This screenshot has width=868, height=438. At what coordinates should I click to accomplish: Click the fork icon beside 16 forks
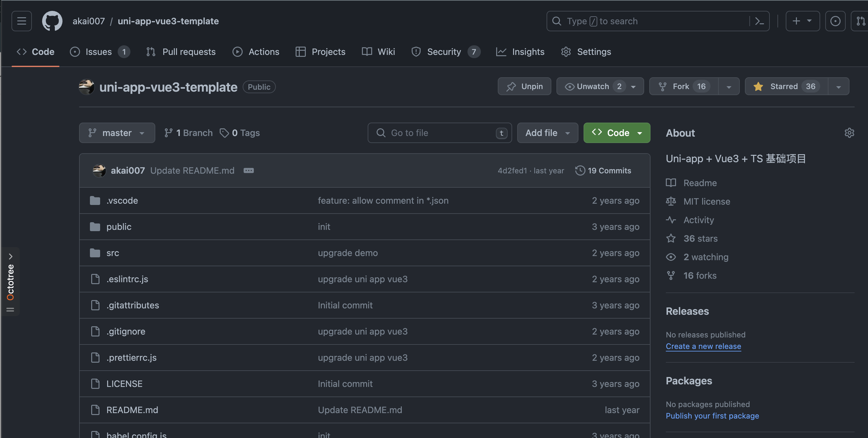[x=671, y=276]
